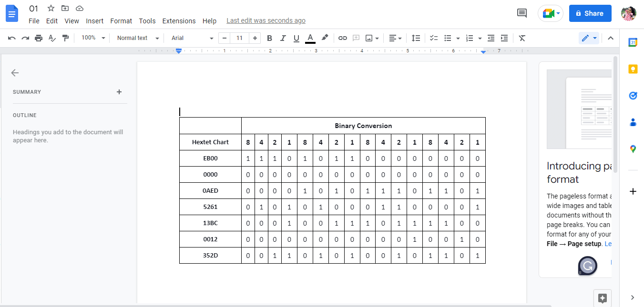Image resolution: width=644 pixels, height=307 pixels.
Task: Toggle underline formatting
Action: (x=296, y=38)
